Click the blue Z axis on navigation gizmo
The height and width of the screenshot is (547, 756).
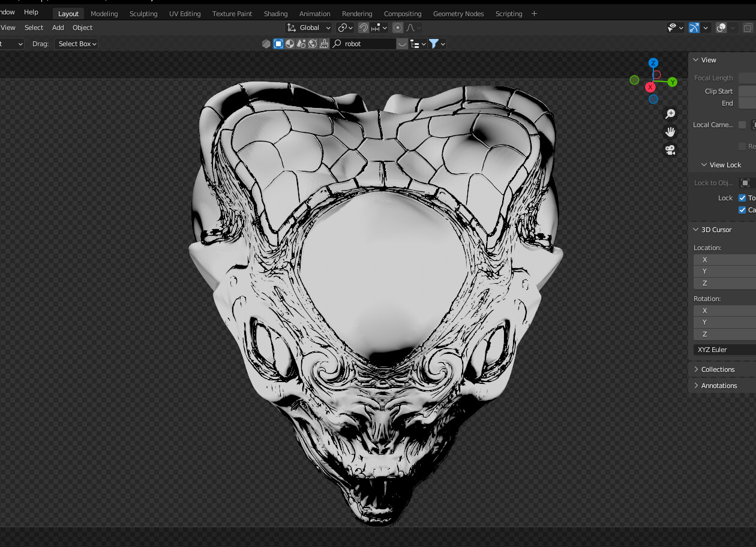point(653,63)
